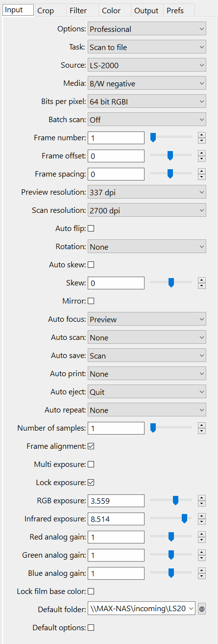Select the Output tab
The width and height of the screenshot is (218, 644).
click(x=146, y=10)
